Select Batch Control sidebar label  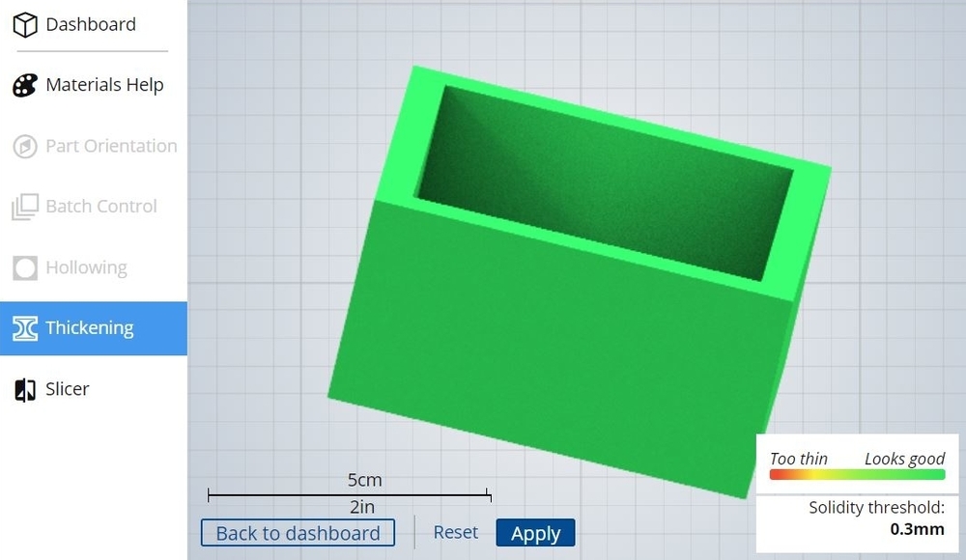(x=101, y=206)
